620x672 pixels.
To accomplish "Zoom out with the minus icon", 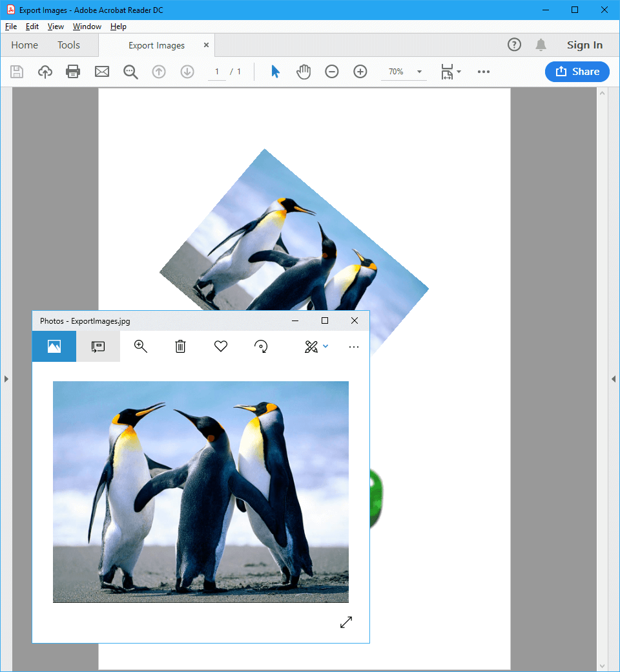I will pyautogui.click(x=331, y=72).
